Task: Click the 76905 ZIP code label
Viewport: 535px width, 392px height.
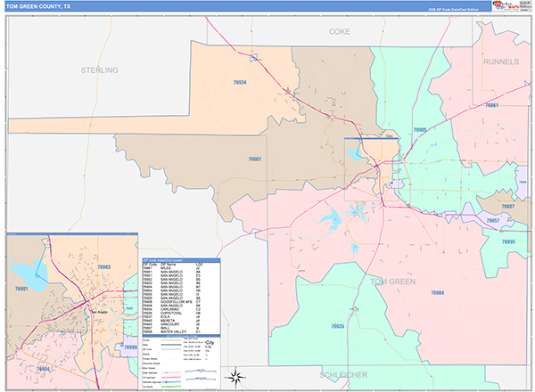Action: tap(420, 130)
